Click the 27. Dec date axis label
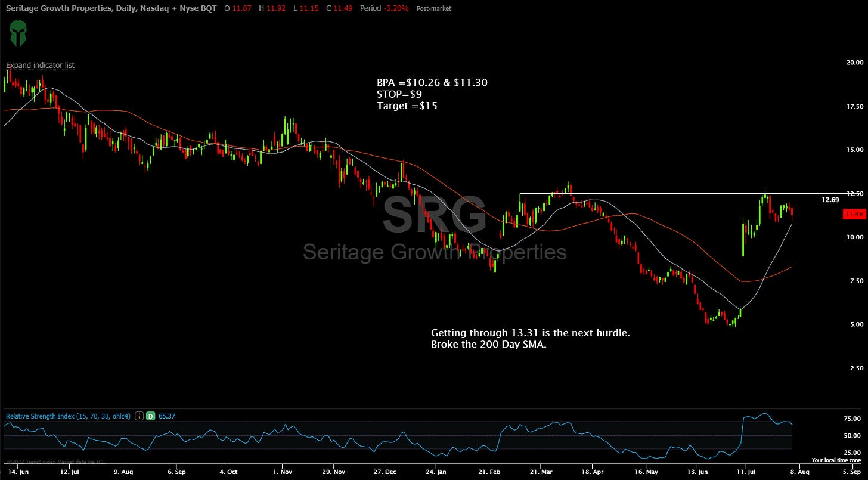Image resolution: width=868 pixels, height=480 pixels. pyautogui.click(x=386, y=472)
